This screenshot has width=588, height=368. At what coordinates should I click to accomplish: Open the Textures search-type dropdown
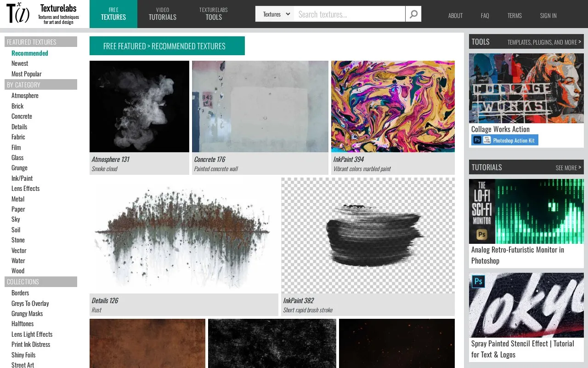[275, 14]
